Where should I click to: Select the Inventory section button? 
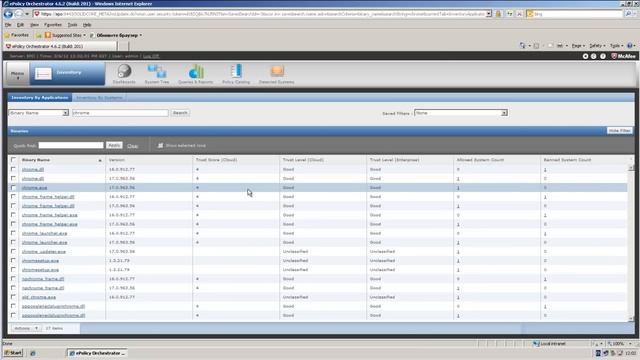click(67, 73)
